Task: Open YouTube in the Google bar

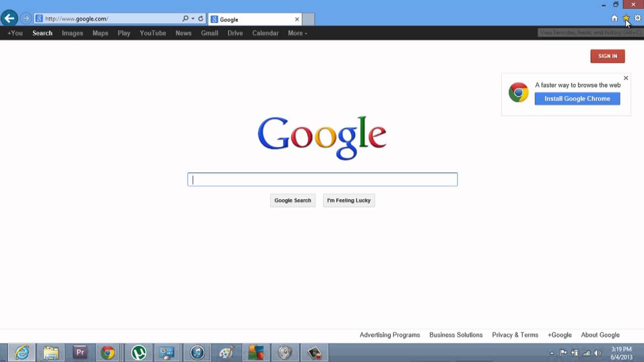Action: click(x=153, y=33)
